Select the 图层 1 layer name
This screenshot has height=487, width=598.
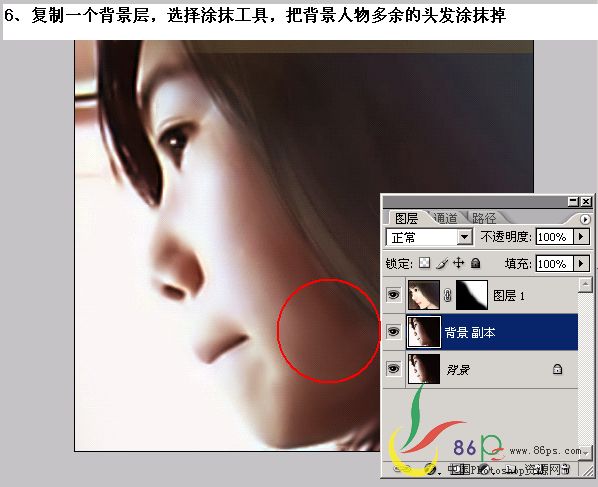tap(509, 295)
